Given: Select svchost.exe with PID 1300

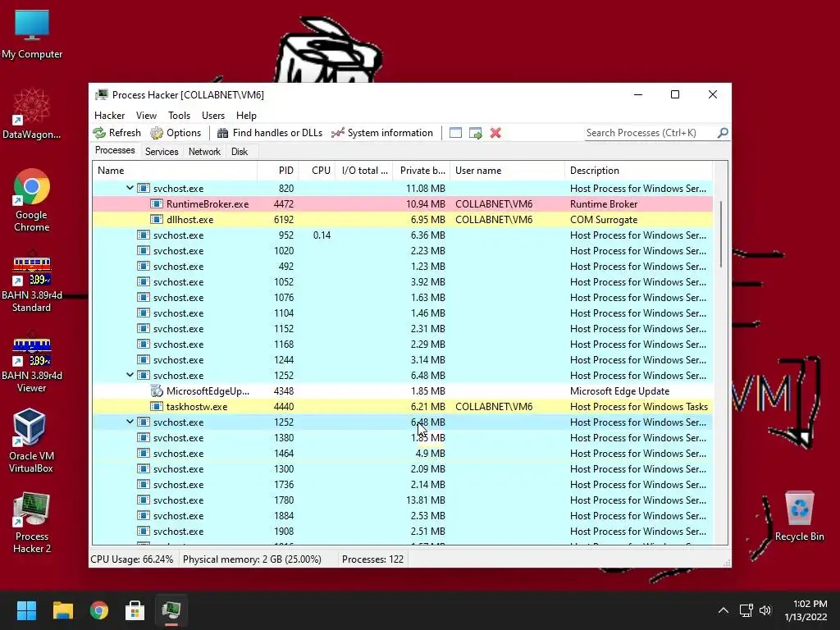Looking at the screenshot, I should pos(403,468).
